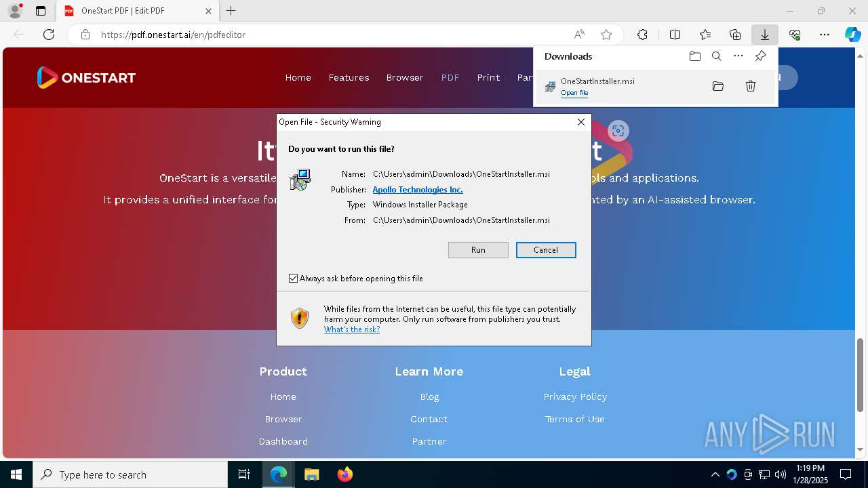Open the Extensions puzzle icon
The width and height of the screenshot is (868, 488).
coord(642,35)
